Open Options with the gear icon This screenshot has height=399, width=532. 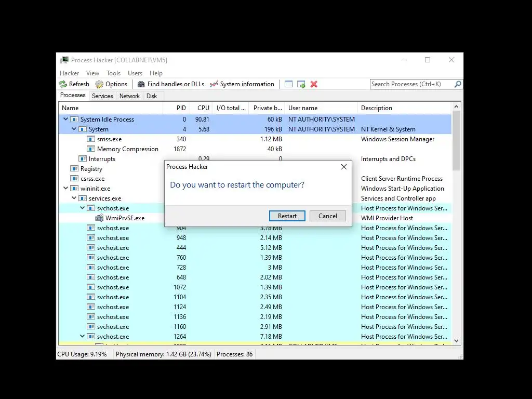pyautogui.click(x=99, y=84)
